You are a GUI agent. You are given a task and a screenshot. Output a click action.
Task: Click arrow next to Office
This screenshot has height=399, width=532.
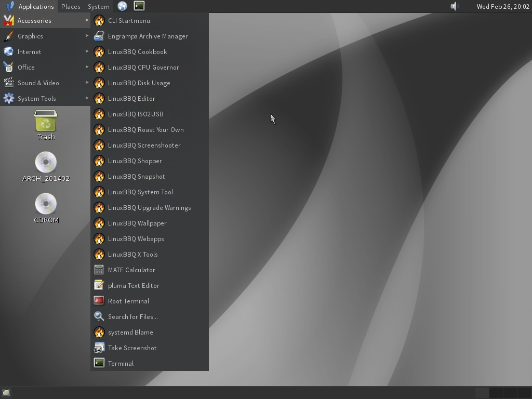coord(87,67)
